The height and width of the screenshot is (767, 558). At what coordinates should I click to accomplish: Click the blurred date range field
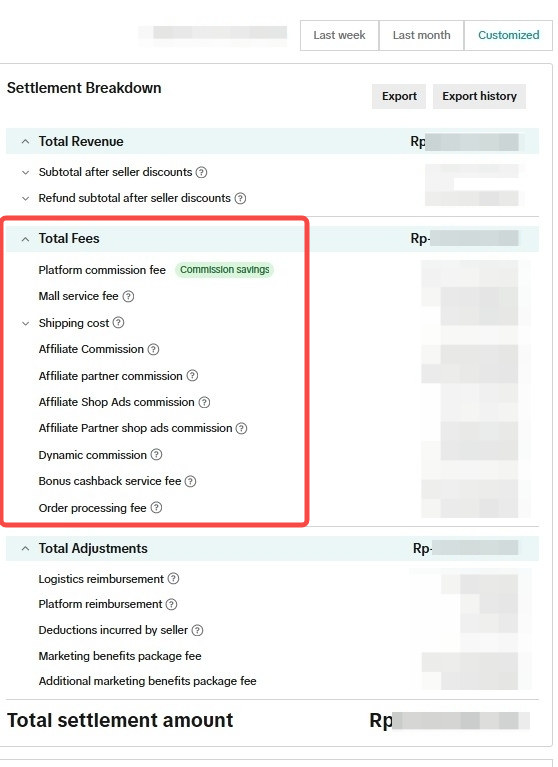coord(213,33)
